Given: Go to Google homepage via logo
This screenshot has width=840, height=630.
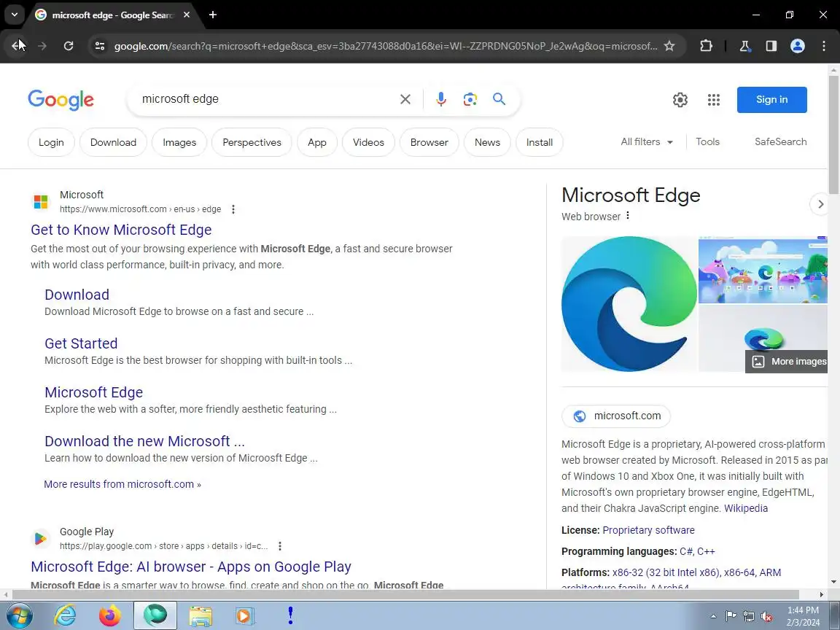Looking at the screenshot, I should click(61, 100).
